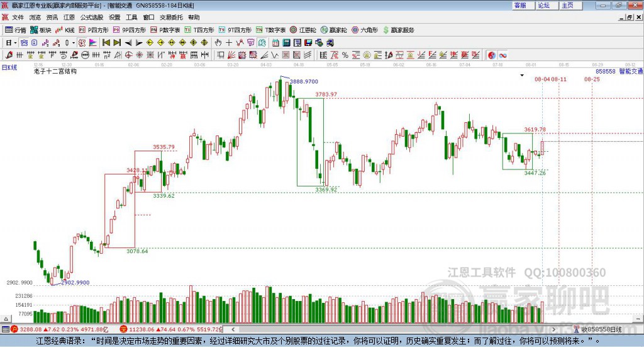Toggle the pink basket icon button
Image resolution: width=644 pixels, height=347 pixels.
tap(251, 42)
